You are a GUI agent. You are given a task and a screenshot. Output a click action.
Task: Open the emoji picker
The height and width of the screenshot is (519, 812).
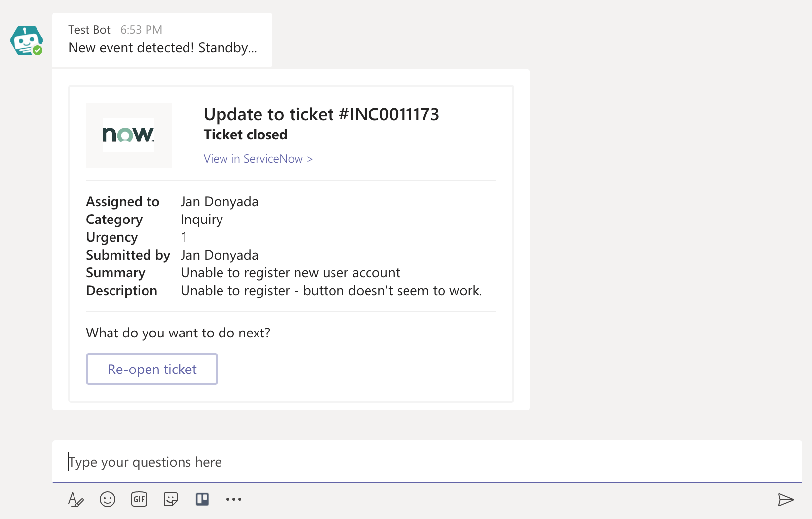coord(108,499)
